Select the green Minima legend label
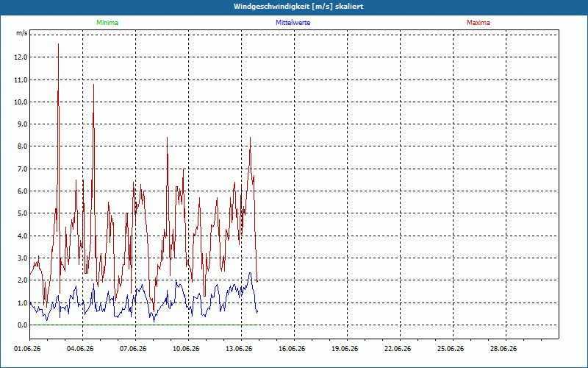The image size is (588, 368). pyautogui.click(x=107, y=23)
